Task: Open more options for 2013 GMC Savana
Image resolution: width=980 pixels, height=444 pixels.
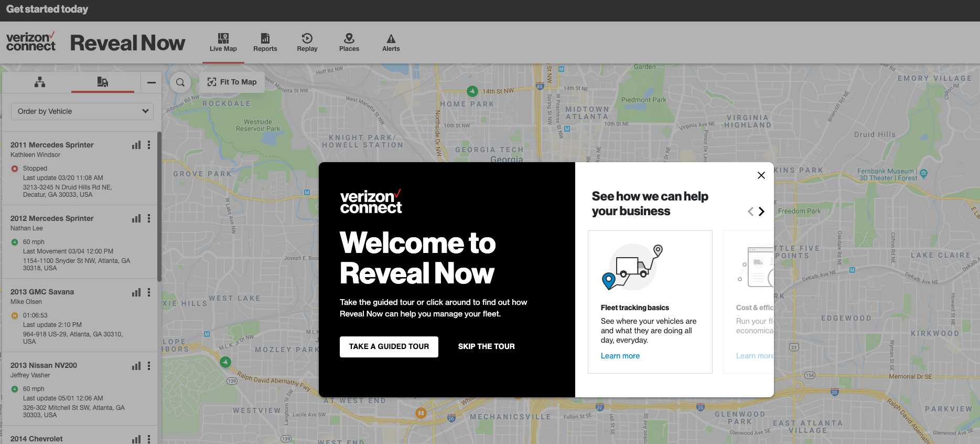Action: coord(149,292)
